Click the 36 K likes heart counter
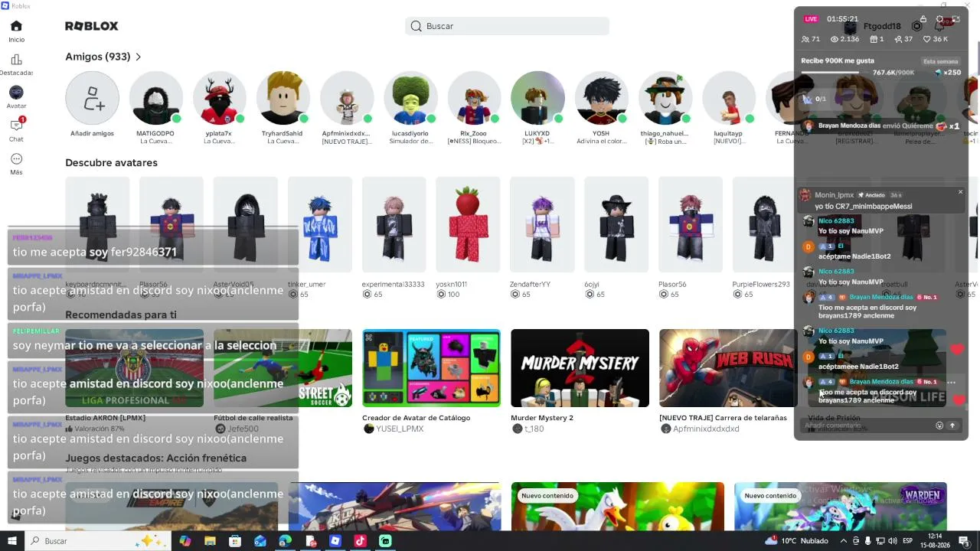The image size is (980, 551). coord(936,39)
